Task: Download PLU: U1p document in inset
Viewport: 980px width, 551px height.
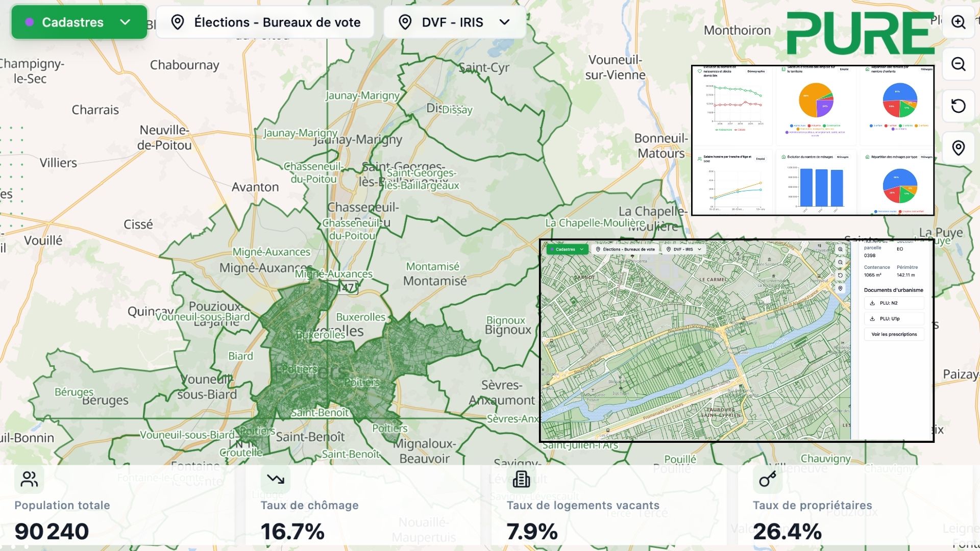Action: pos(894,319)
